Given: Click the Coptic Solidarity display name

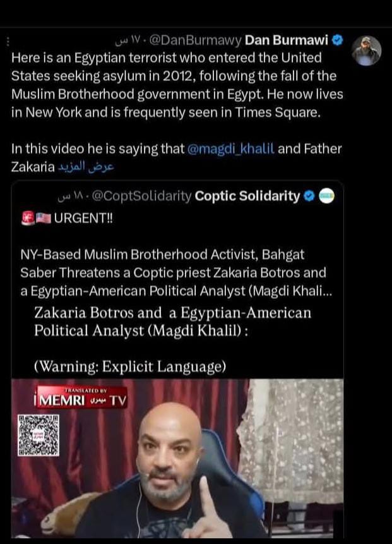Looking at the screenshot, I should point(247,196).
